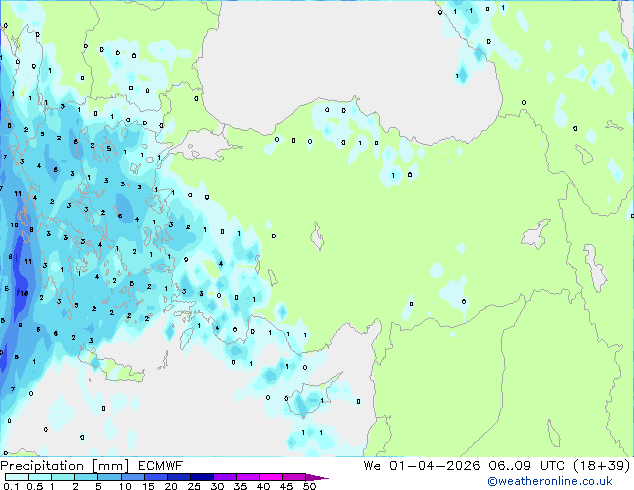Click the 10–15 mm blue legend swatch
The image size is (634, 490).
point(133,477)
